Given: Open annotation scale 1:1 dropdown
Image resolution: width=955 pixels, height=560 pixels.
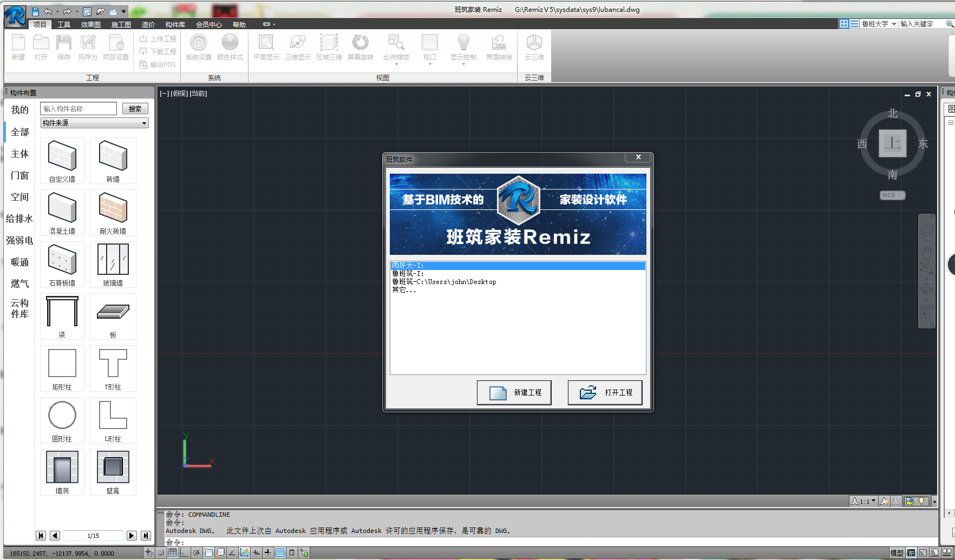Looking at the screenshot, I should 864,501.
